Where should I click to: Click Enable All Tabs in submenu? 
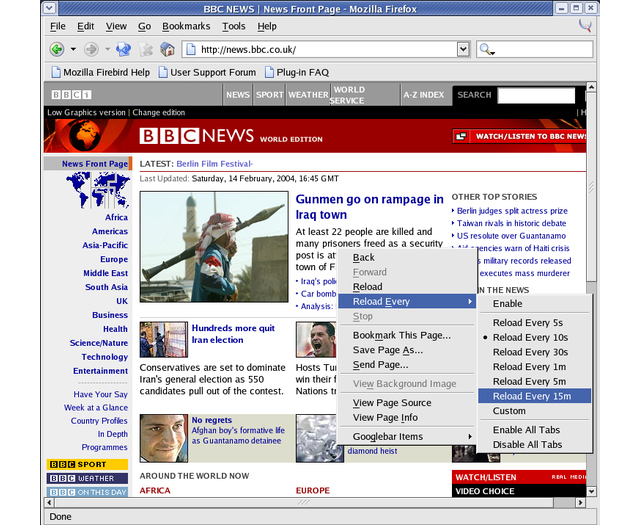tap(527, 430)
